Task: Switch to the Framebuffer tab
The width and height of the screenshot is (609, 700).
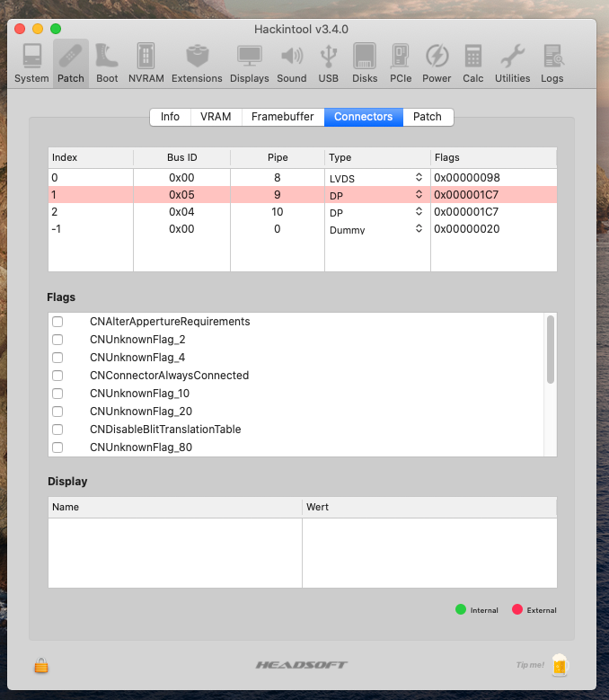Action: tap(283, 117)
